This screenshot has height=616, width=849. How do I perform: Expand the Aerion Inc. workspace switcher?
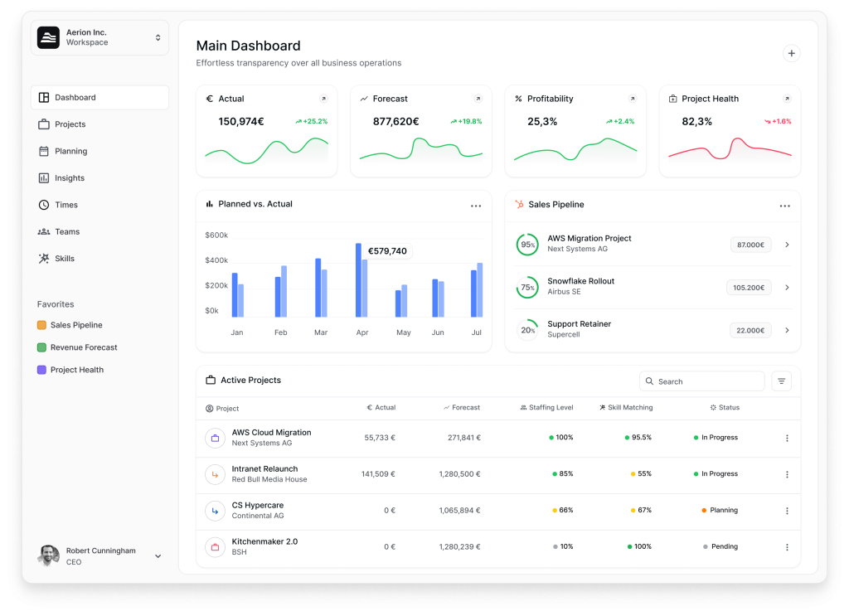(x=158, y=37)
